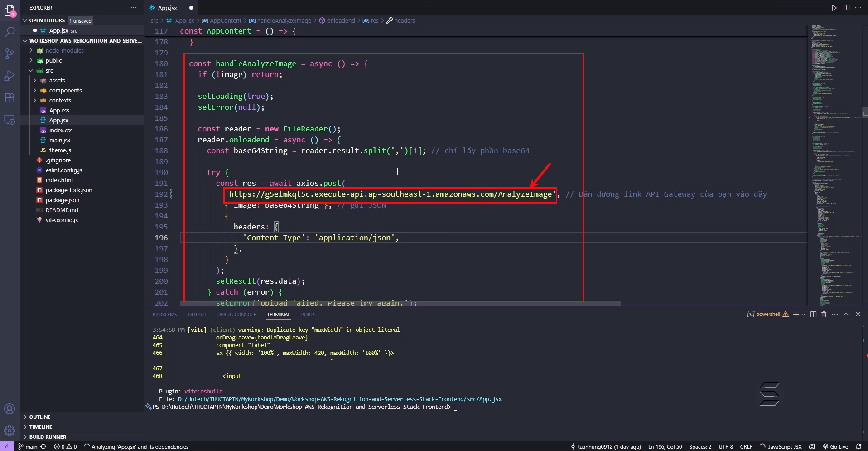Open errors and warnings count in status bar
868x451 pixels.
coord(65,446)
